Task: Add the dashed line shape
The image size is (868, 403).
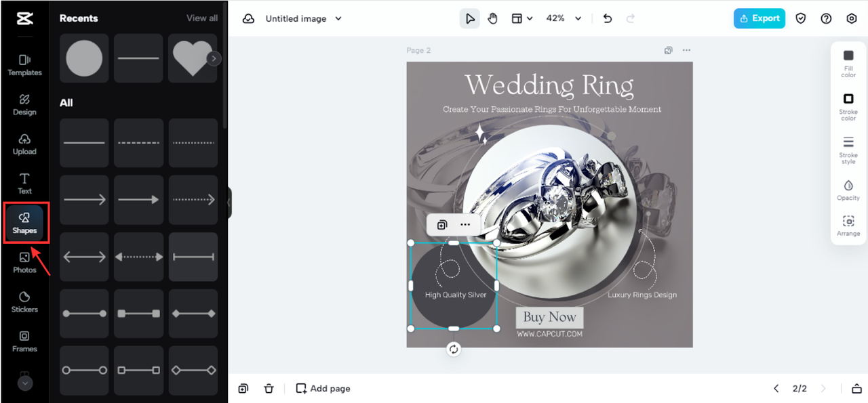Action: coord(138,143)
